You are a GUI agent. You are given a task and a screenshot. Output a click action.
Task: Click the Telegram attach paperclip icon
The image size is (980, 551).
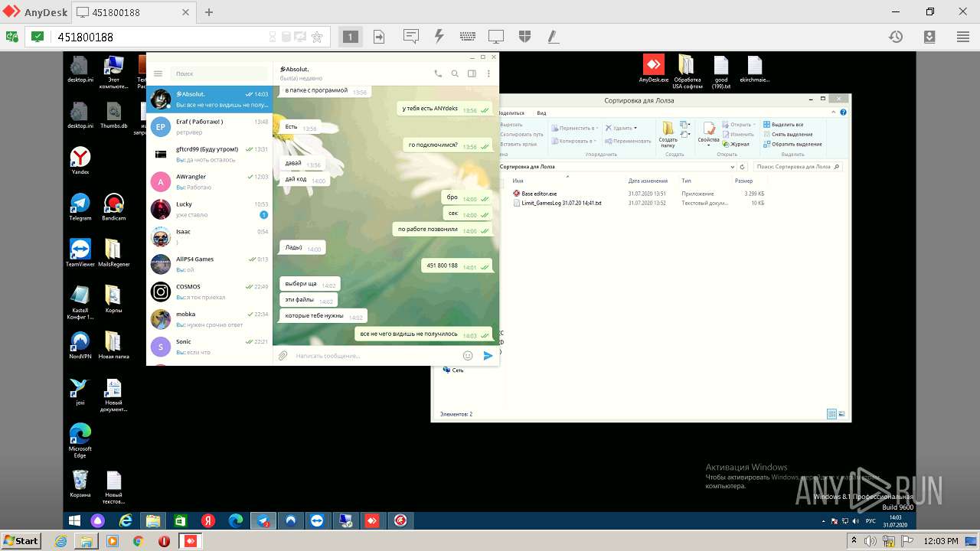(283, 356)
